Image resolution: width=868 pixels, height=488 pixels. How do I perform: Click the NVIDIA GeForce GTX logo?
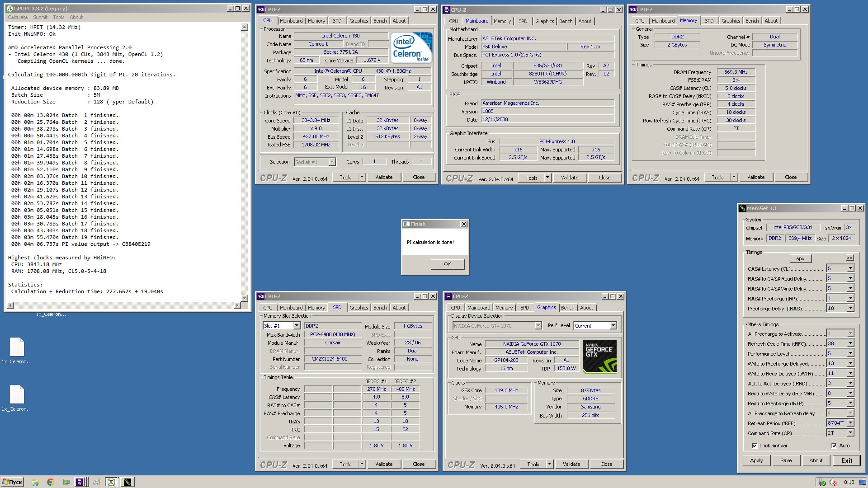click(599, 357)
